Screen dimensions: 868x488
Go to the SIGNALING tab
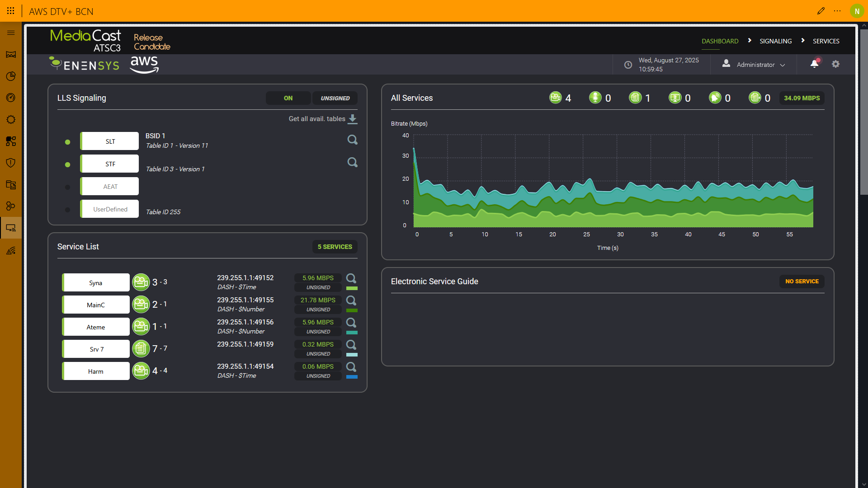[x=775, y=41]
